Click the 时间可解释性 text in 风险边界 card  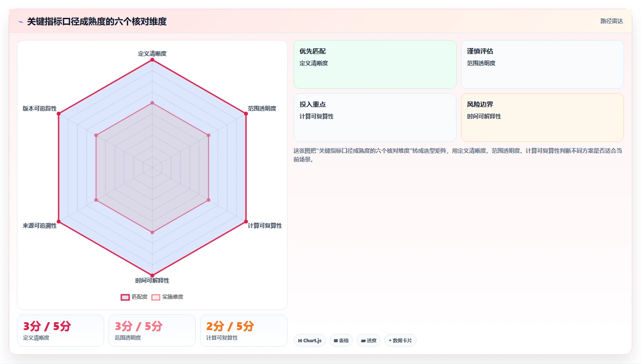point(484,116)
